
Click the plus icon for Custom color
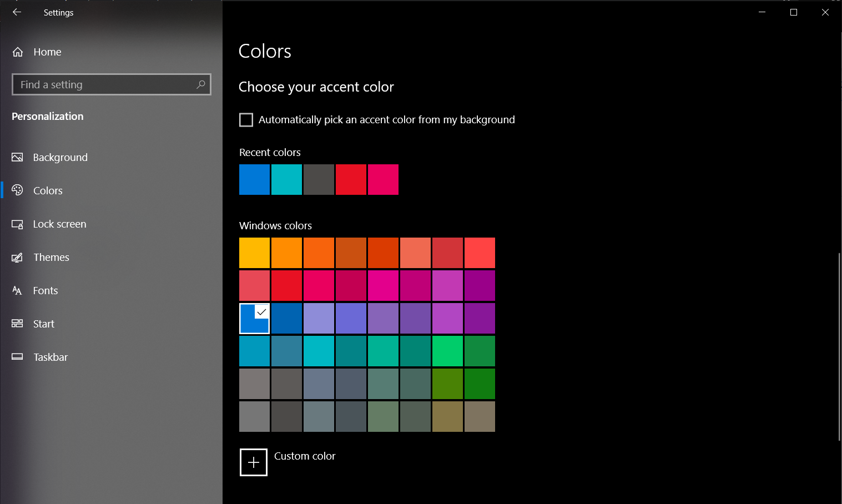point(254,462)
